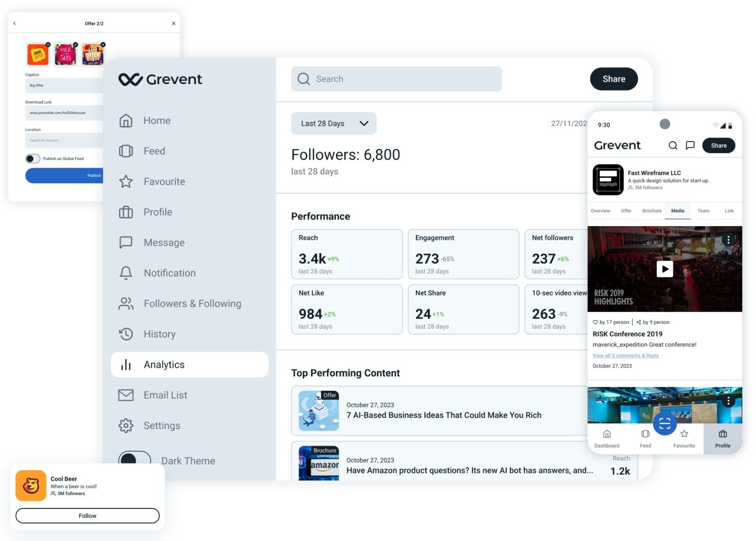
Task: Switch to Offer tab in mobile profile
Action: (626, 211)
